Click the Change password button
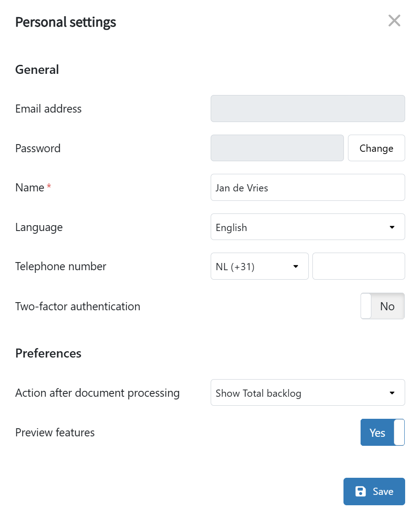This screenshot has height=512, width=420. point(376,148)
